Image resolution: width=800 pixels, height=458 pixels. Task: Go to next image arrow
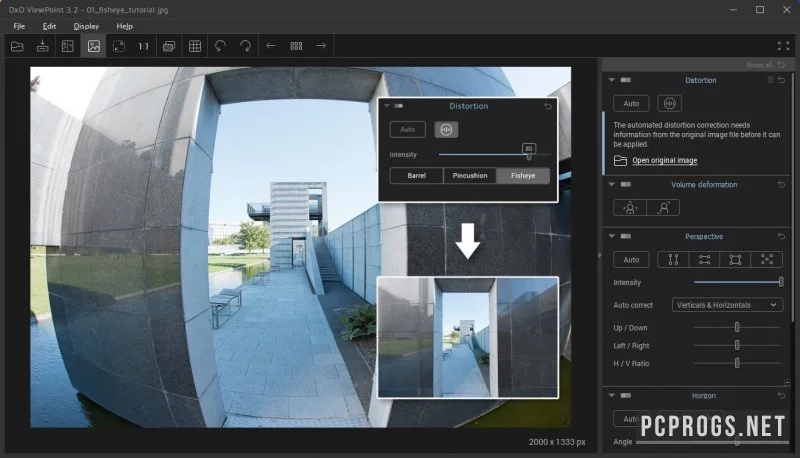pos(321,46)
